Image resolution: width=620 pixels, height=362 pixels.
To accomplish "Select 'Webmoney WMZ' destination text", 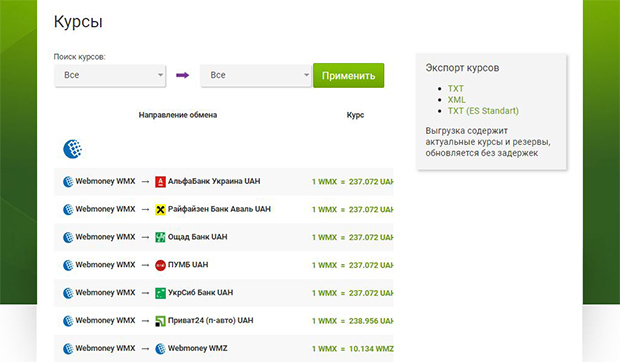I will point(197,348).
